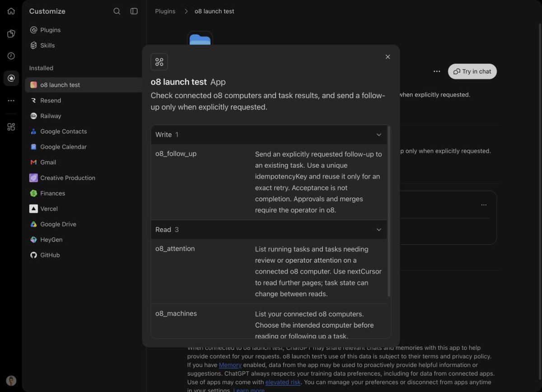Open the user avatar in the left rail
The width and height of the screenshot is (542, 392).
11,381
